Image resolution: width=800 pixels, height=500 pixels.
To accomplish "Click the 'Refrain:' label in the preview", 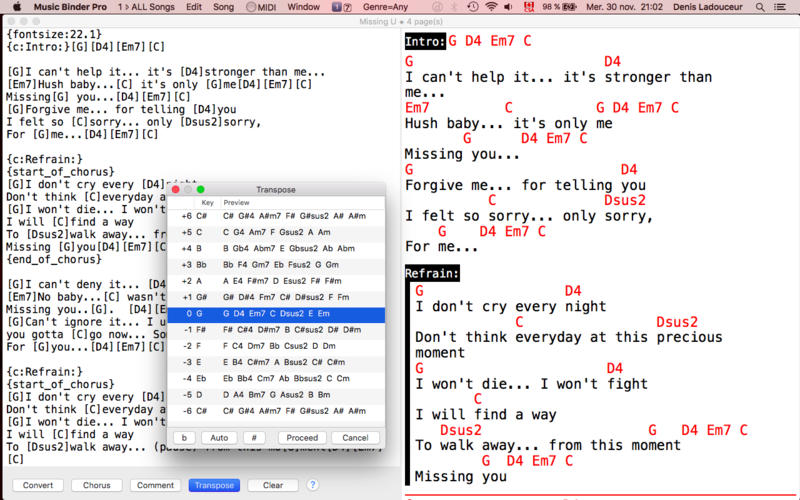I will point(432,273).
